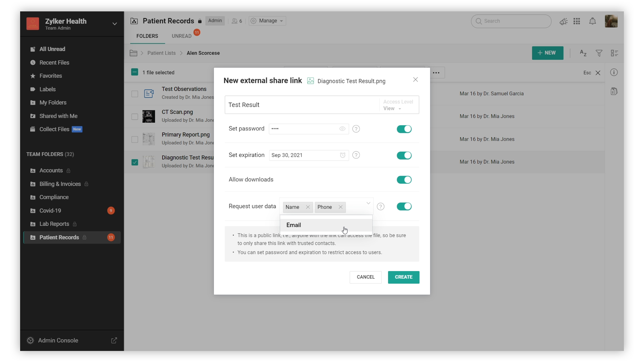Click help icon next to Set password
Viewport: 644px width, 362px height.
click(356, 129)
